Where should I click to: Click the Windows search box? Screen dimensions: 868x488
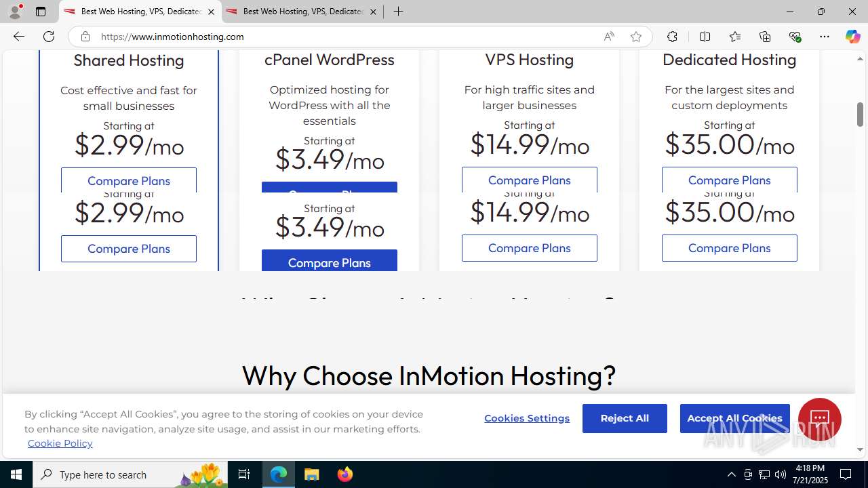[130, 474]
